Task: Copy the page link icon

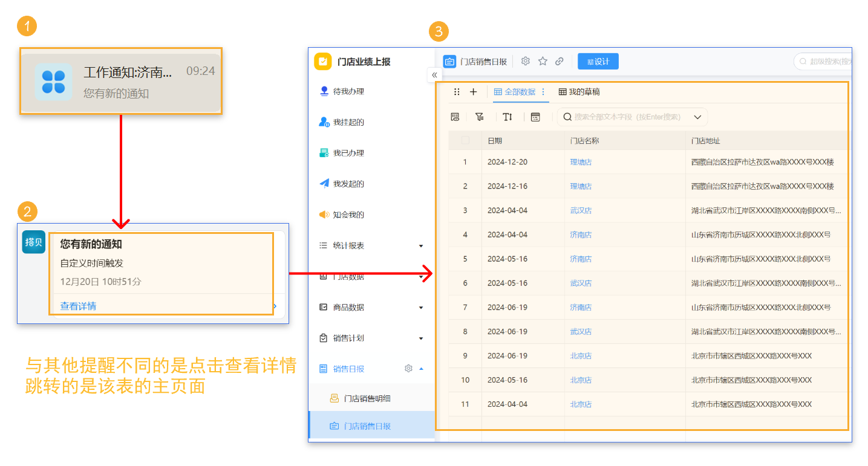Action: click(x=558, y=60)
